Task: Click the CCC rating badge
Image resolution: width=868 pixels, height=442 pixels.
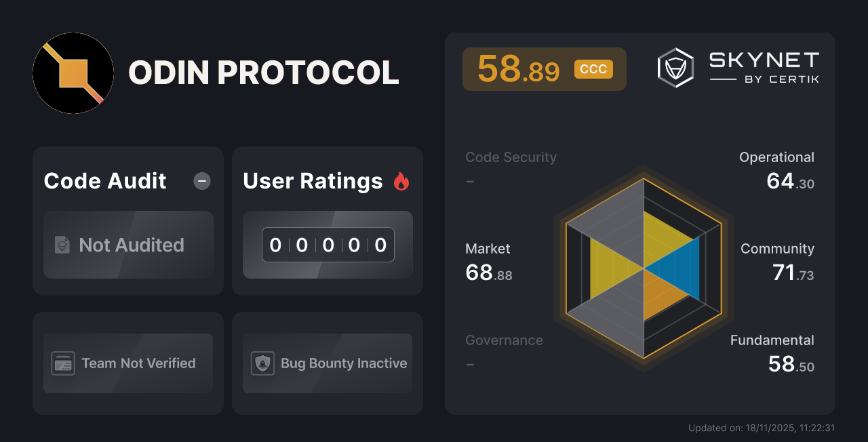Action: [x=593, y=68]
